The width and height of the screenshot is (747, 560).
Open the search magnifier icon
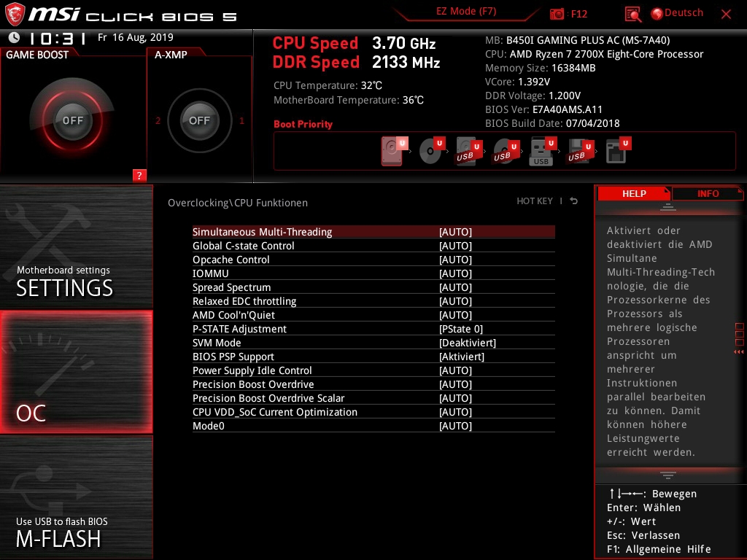(x=632, y=15)
